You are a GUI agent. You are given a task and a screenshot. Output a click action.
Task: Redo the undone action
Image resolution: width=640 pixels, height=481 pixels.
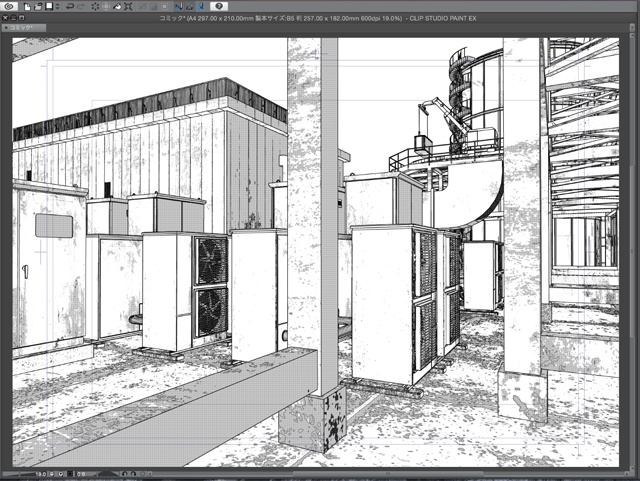(x=81, y=7)
